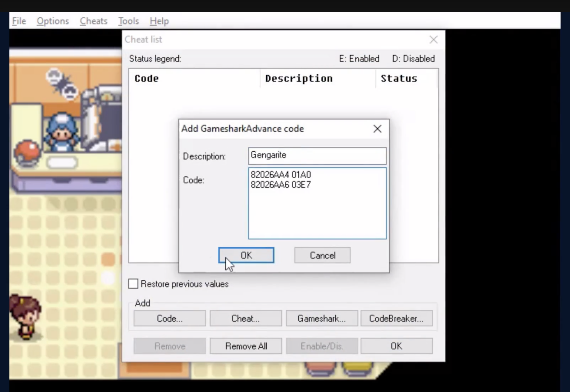Open the CodeBreaker... add option
The width and height of the screenshot is (570, 392).
[396, 318]
